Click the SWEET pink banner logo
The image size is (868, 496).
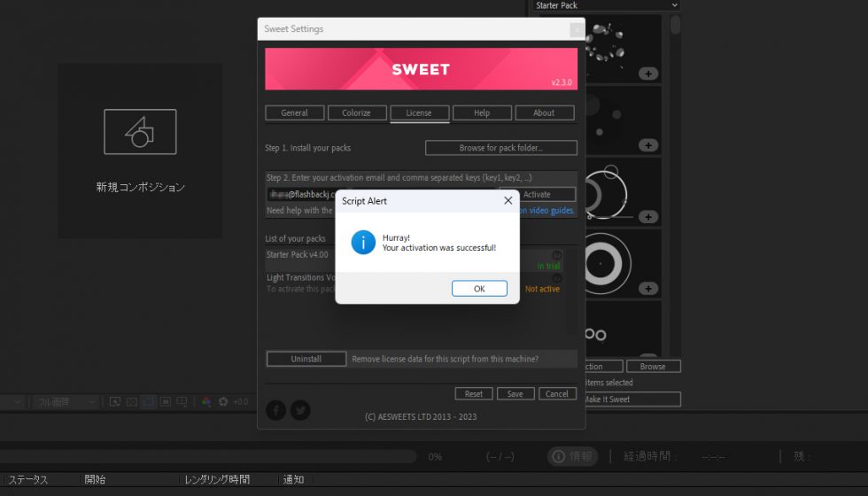[x=421, y=69]
